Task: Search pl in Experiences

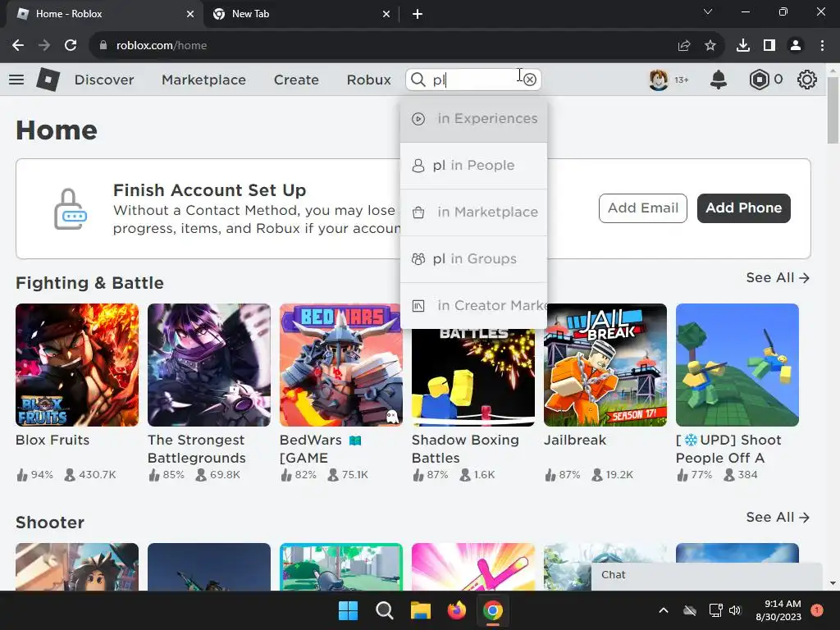Action: click(x=473, y=119)
